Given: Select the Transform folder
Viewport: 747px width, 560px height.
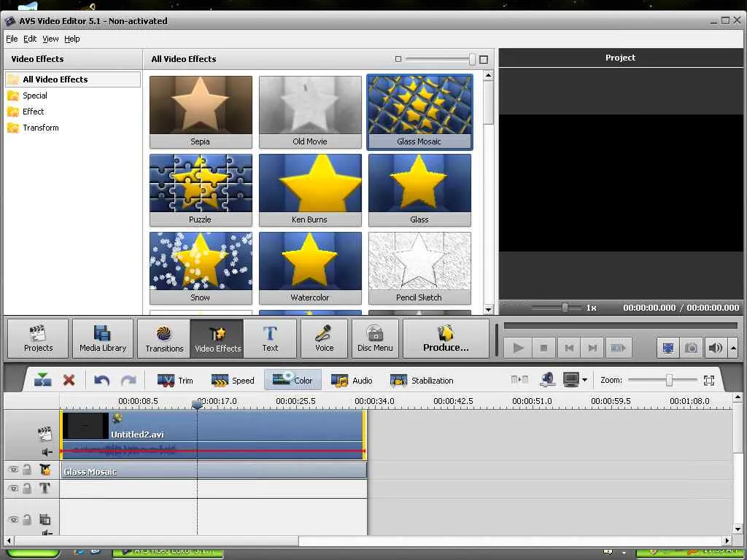Looking at the screenshot, I should 41,128.
